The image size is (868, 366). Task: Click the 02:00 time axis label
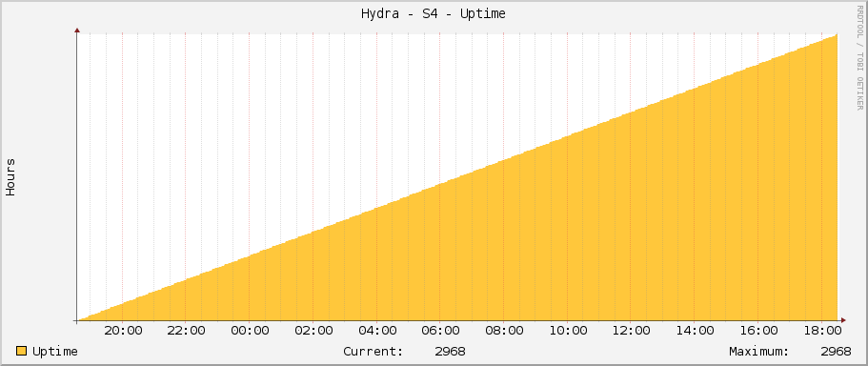click(x=313, y=331)
